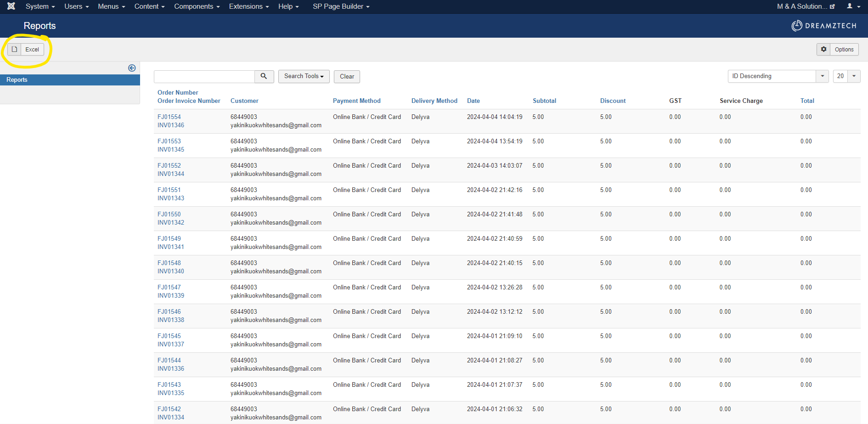Expand the Search Tools dropdown
Viewport: 868px width, 424px height.
pyautogui.click(x=304, y=76)
